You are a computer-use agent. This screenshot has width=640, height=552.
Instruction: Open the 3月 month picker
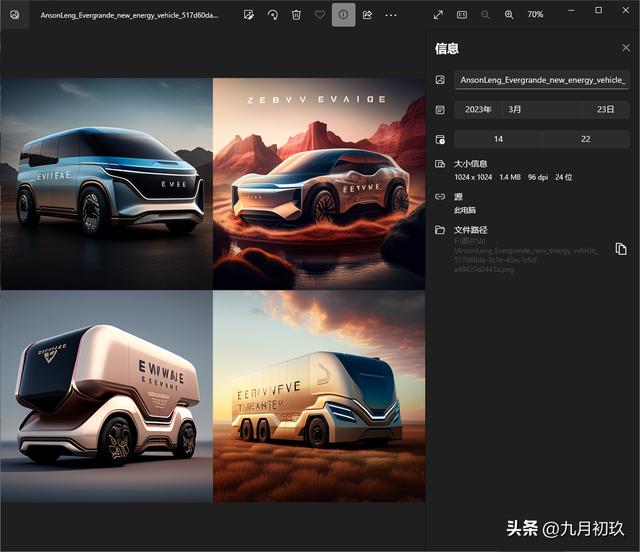540,110
